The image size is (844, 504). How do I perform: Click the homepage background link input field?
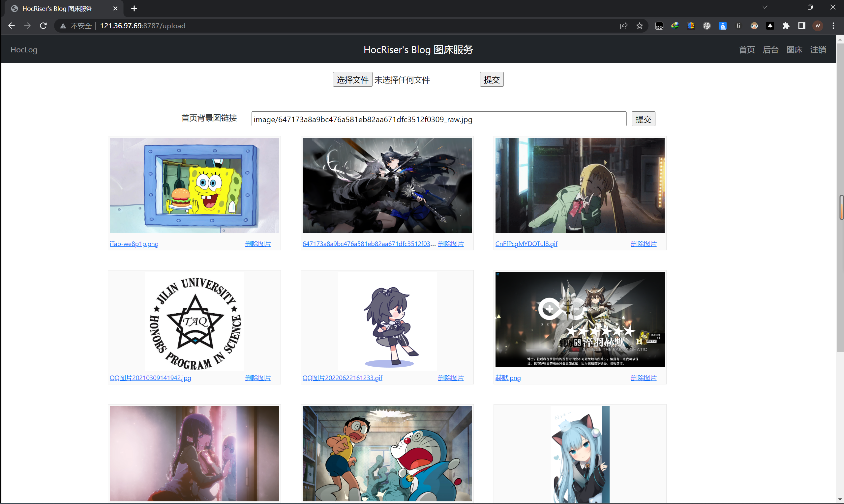point(438,119)
